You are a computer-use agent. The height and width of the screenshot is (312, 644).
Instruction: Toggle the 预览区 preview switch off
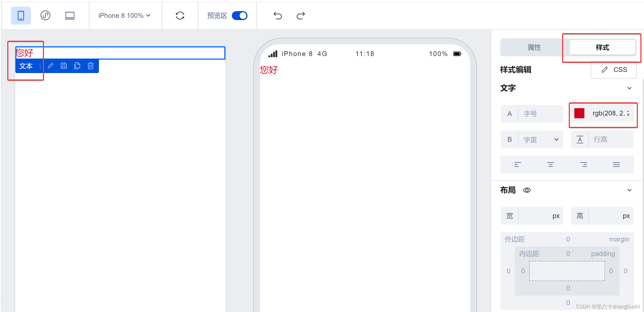(240, 16)
